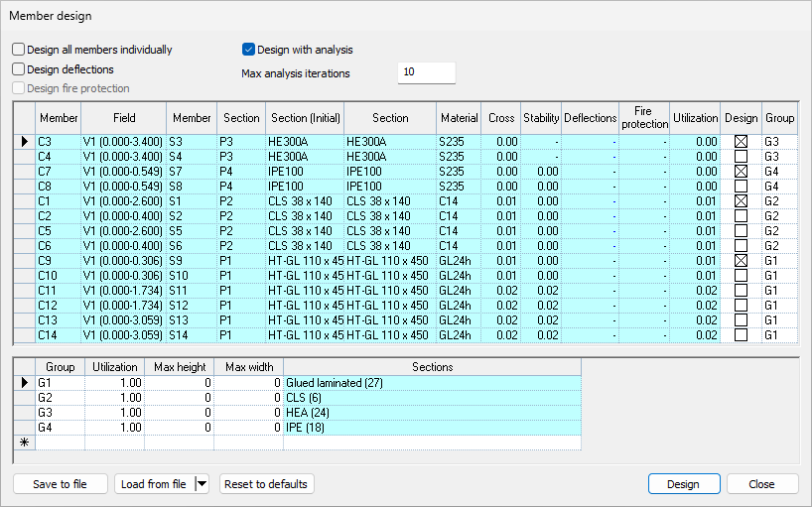Click the Max height column header
The image size is (812, 507).
click(x=180, y=367)
